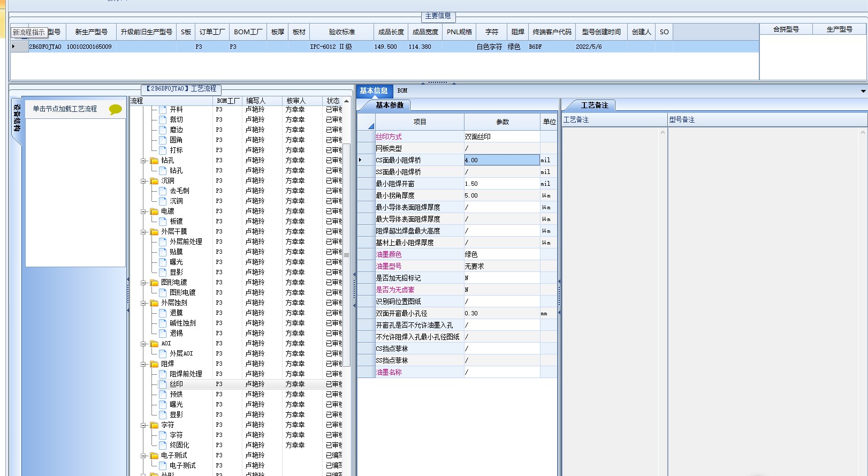Click the 贴膜 document icon
Image resolution: width=868 pixels, height=476 pixels.
pyautogui.click(x=163, y=252)
